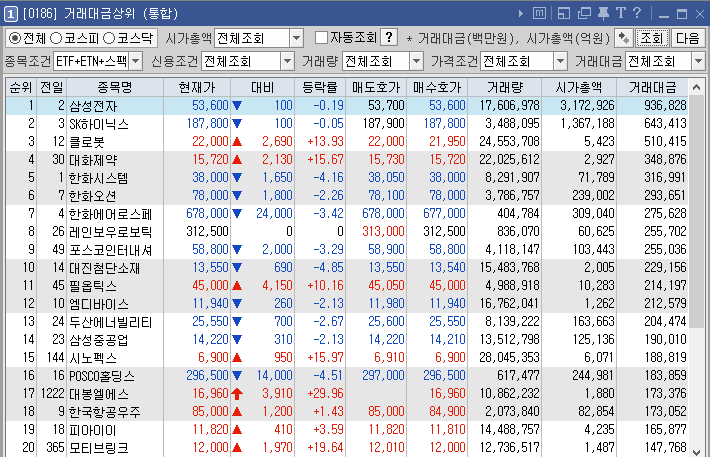Image resolution: width=710 pixels, height=457 pixels.
Task: Select the 필옵틱스 stock name
Action: point(93,286)
